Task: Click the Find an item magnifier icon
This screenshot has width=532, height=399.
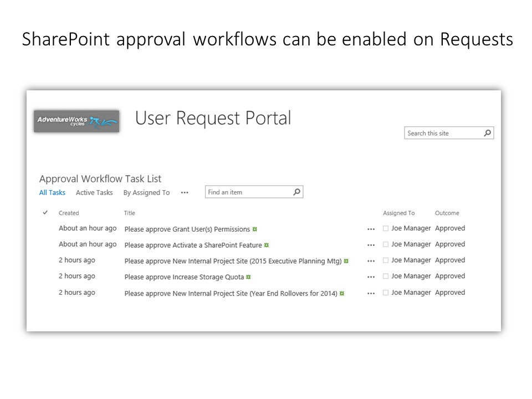Action: tap(296, 192)
